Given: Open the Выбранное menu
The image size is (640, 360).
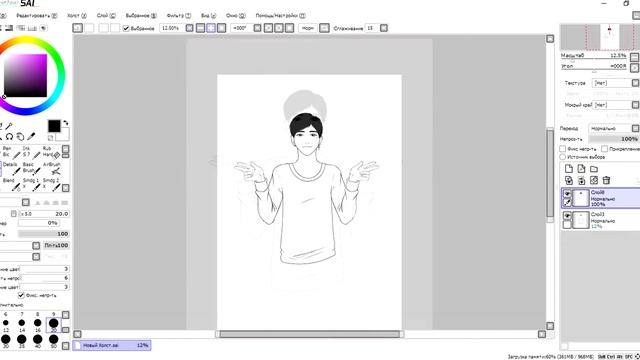Looking at the screenshot, I should coord(141,16).
